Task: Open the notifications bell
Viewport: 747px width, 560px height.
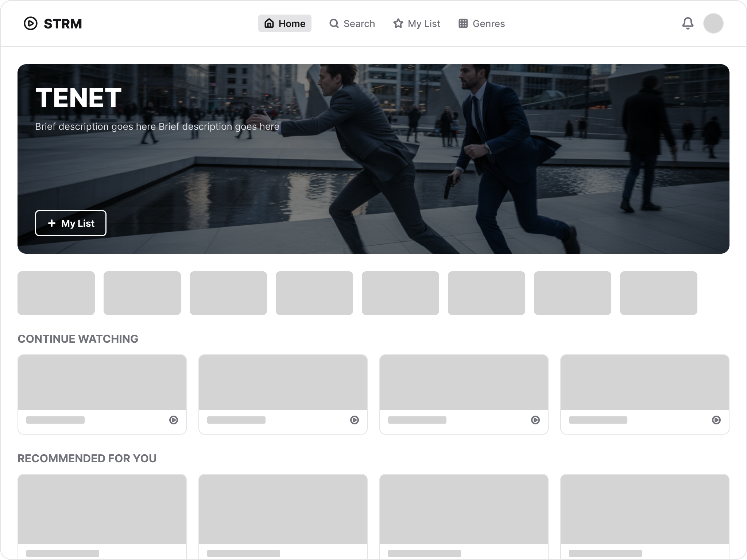Action: pyautogui.click(x=688, y=23)
